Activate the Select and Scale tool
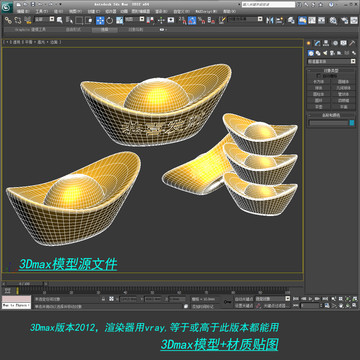Screen dimensions: 360x360 pos(120,20)
